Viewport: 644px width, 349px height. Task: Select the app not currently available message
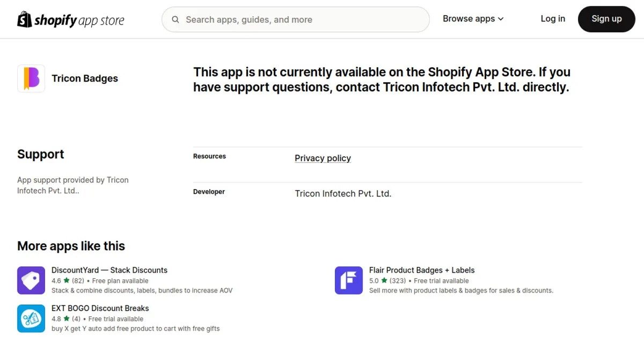382,79
